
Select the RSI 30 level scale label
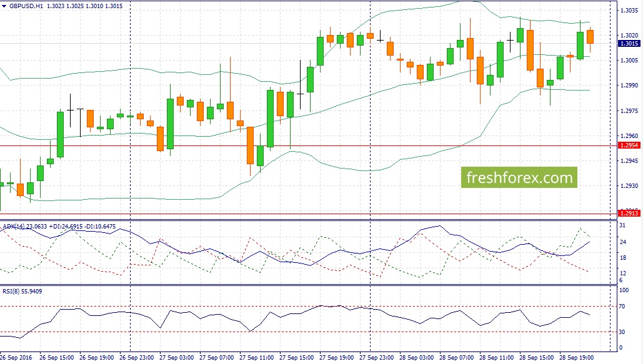pyautogui.click(x=622, y=332)
